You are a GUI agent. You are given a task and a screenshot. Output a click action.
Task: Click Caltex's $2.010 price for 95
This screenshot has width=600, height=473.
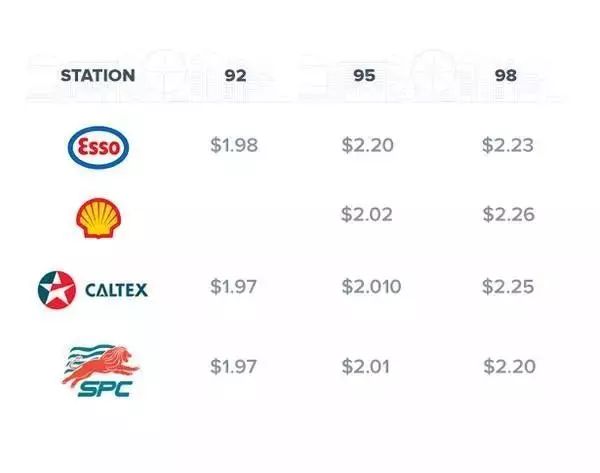(370, 287)
